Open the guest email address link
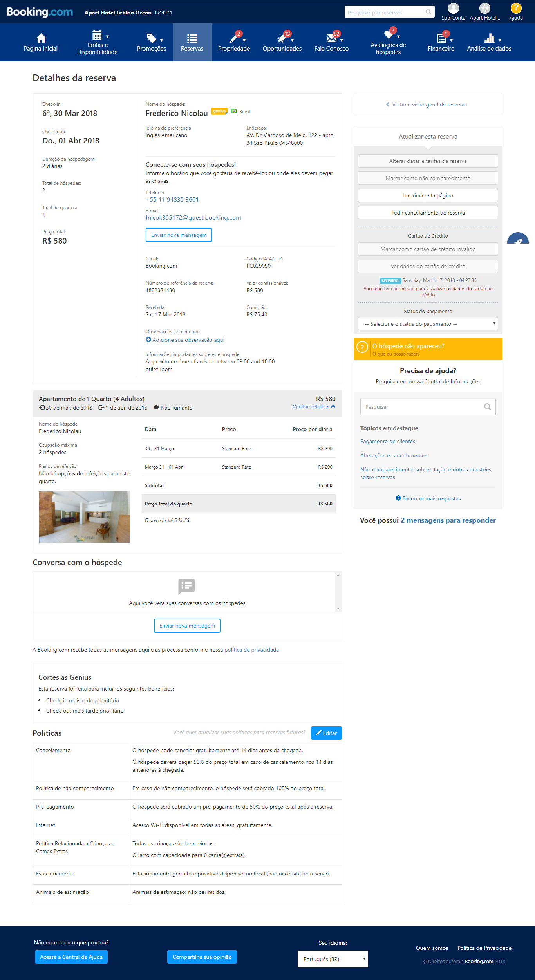The height and width of the screenshot is (980, 535). pyautogui.click(x=193, y=218)
